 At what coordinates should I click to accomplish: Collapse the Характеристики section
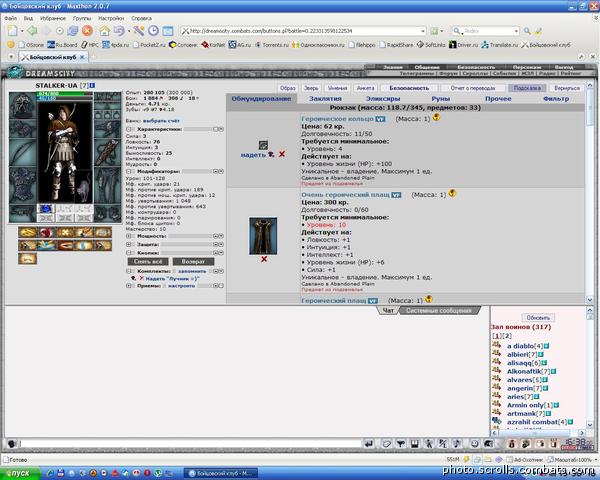129,129
